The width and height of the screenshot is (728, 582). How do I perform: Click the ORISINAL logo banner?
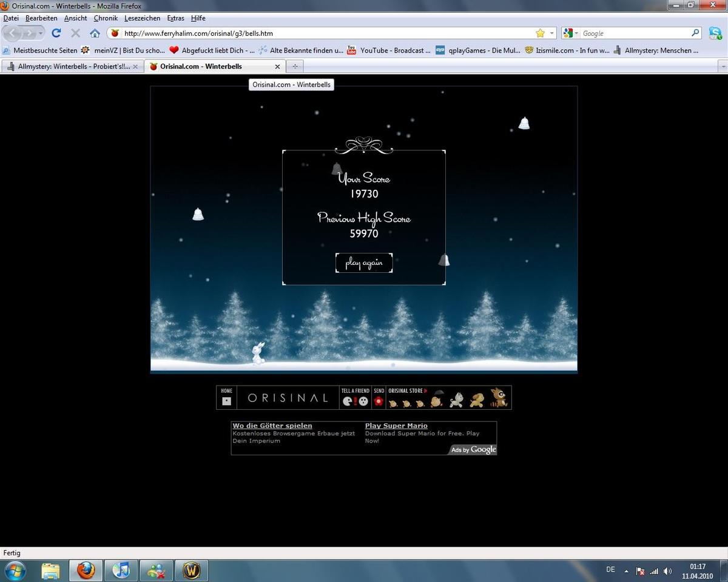tap(288, 398)
